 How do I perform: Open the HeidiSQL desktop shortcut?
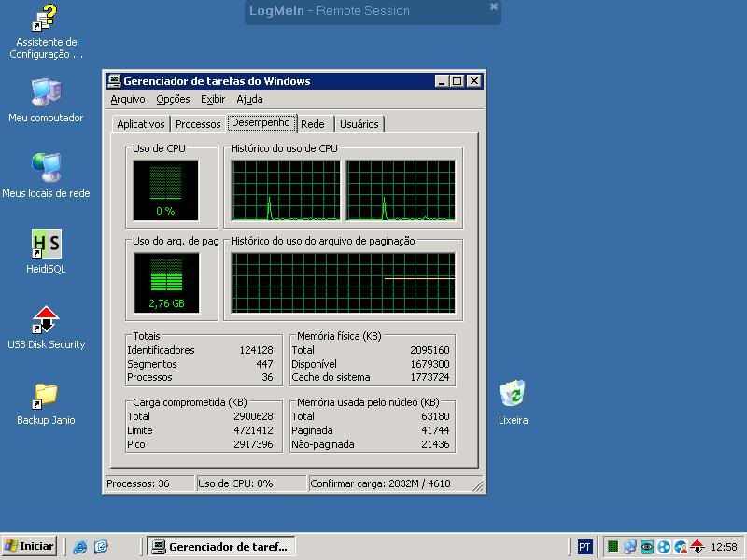click(45, 245)
